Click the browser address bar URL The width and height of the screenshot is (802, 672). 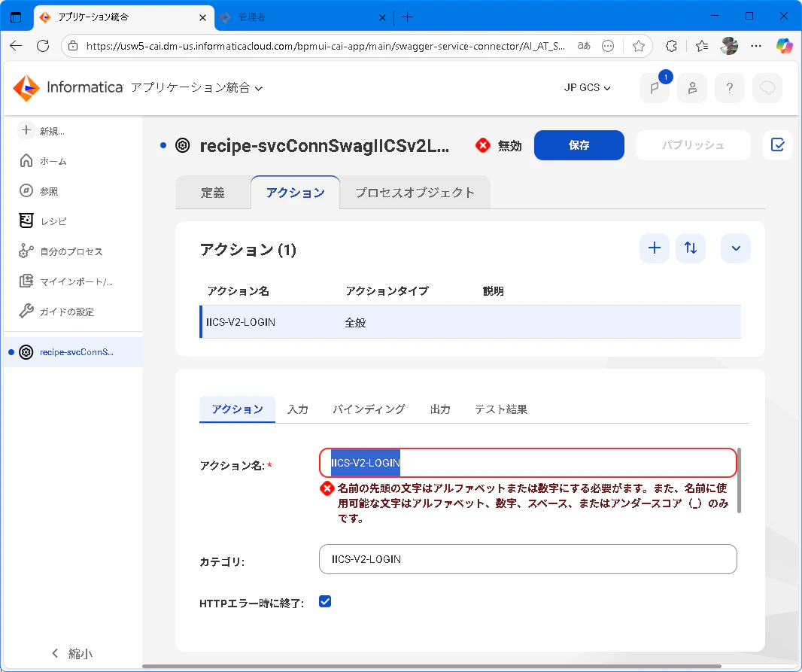[325, 46]
